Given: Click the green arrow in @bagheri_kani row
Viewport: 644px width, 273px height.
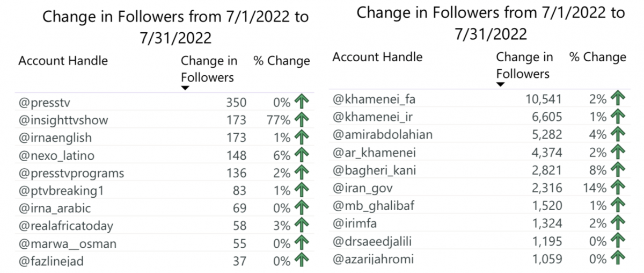Looking at the screenshot, I should (x=618, y=170).
